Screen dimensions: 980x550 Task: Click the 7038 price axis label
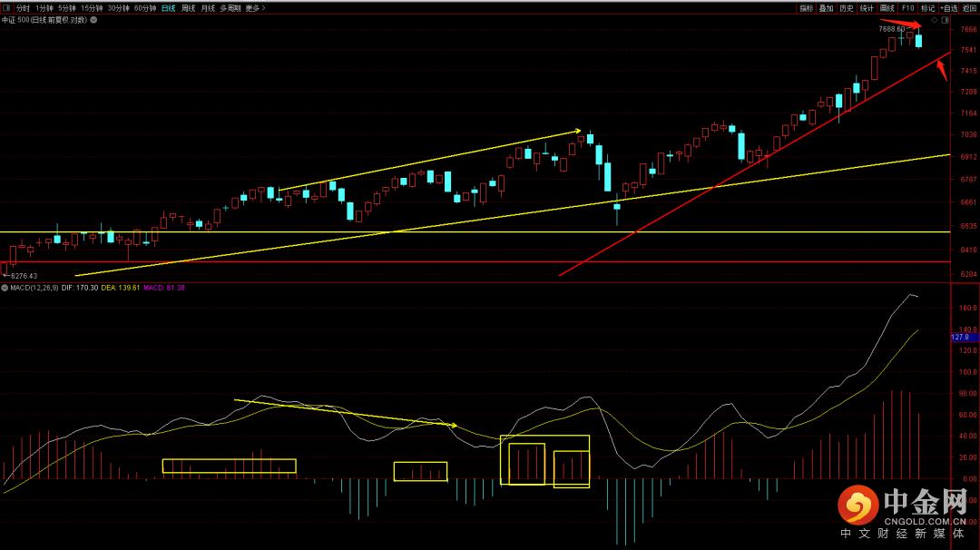coord(969,134)
